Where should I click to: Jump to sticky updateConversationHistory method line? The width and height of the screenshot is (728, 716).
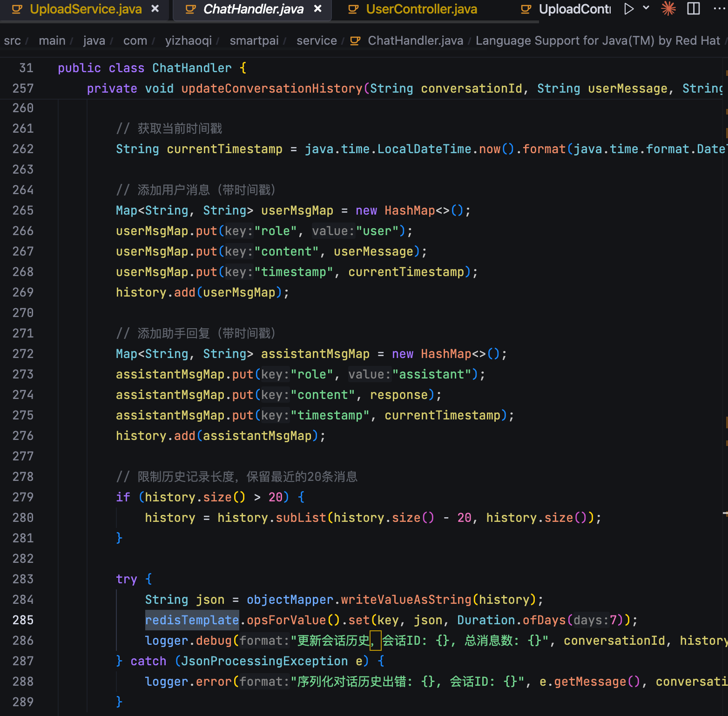tap(405, 88)
